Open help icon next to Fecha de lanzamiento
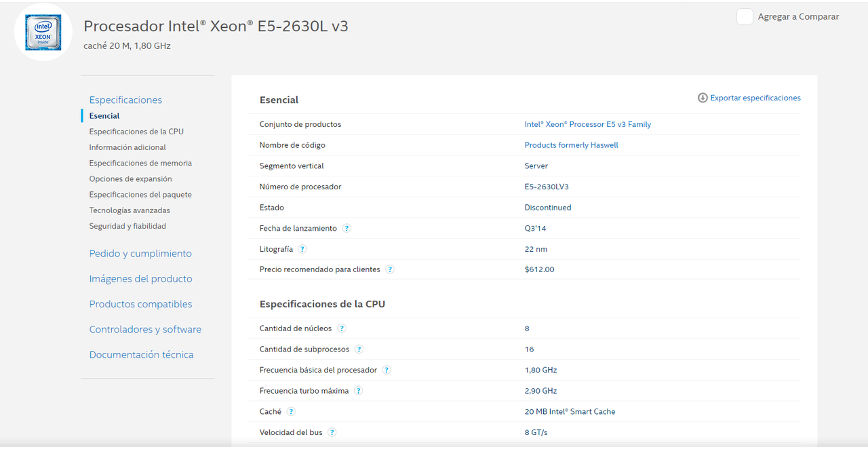 347,228
